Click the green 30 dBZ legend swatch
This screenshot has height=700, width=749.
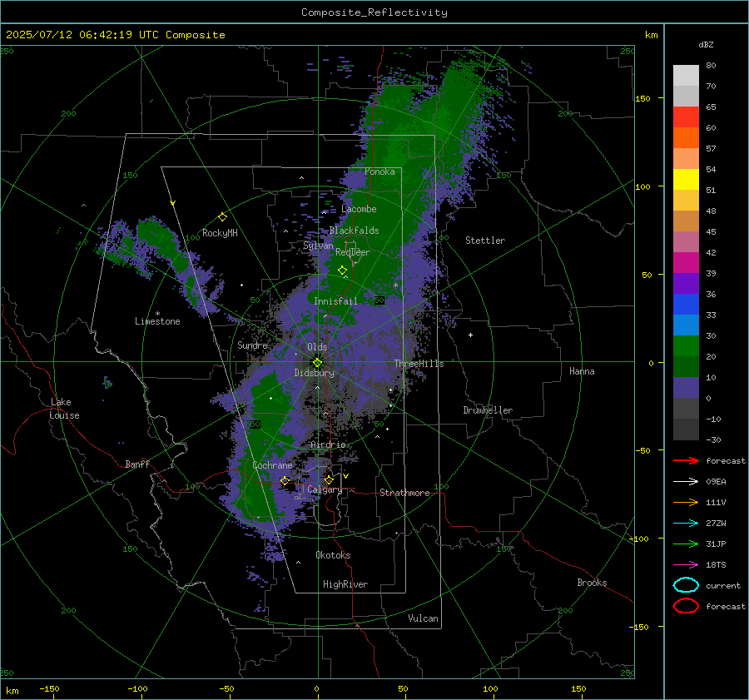(686, 346)
